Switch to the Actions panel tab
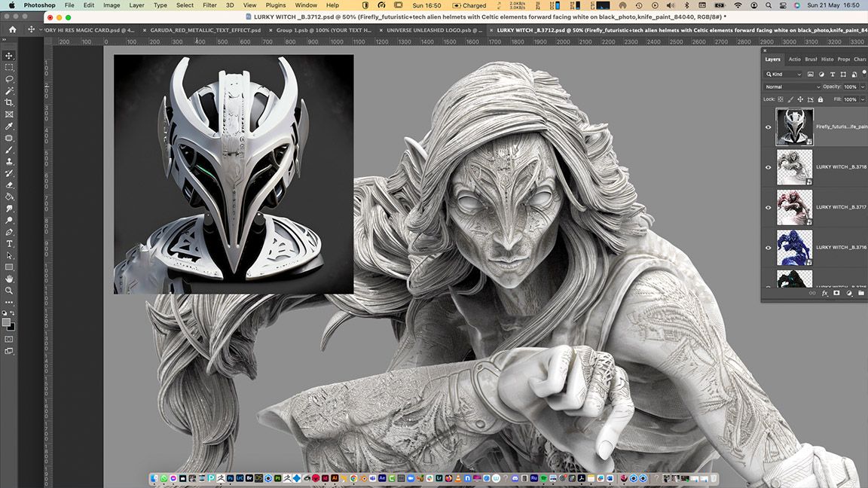The image size is (868, 488). 794,59
